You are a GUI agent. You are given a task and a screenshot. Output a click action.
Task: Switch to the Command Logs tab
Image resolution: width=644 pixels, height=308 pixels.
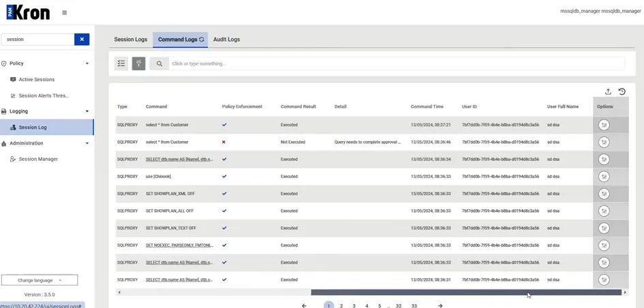(181, 40)
